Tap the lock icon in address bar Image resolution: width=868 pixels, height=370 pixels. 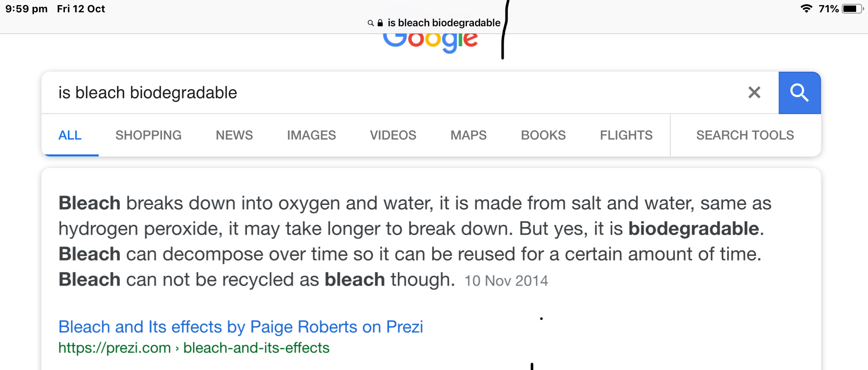click(x=380, y=23)
